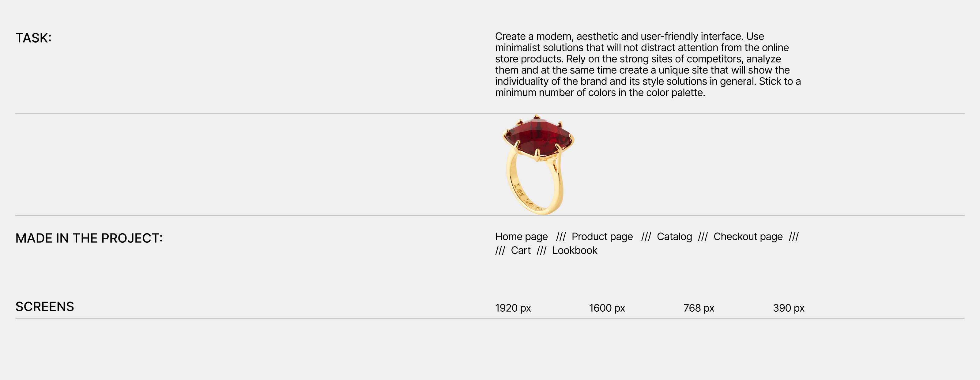Click the MADE IN THE PROJECT: heading
This screenshot has height=380, width=980.
(x=89, y=238)
